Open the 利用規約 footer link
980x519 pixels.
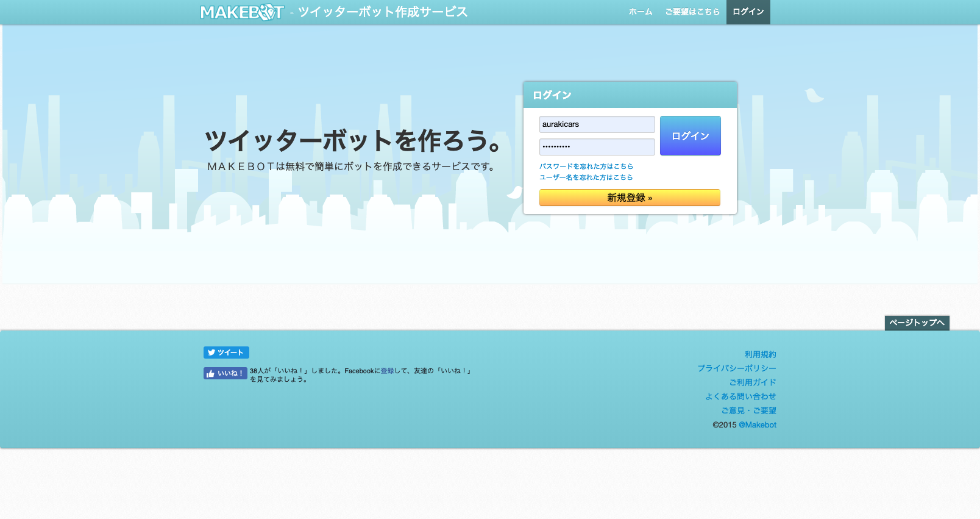[x=760, y=354]
